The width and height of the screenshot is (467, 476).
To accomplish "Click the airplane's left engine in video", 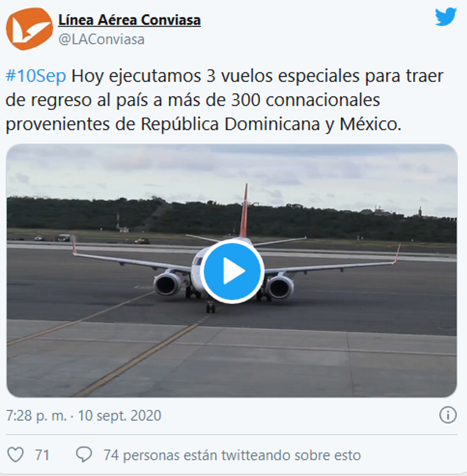I will [168, 284].
